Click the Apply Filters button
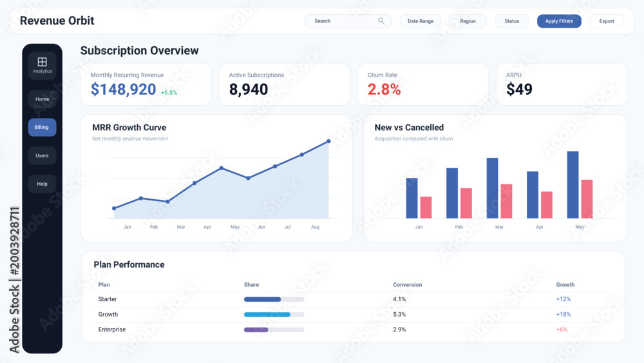 click(559, 21)
